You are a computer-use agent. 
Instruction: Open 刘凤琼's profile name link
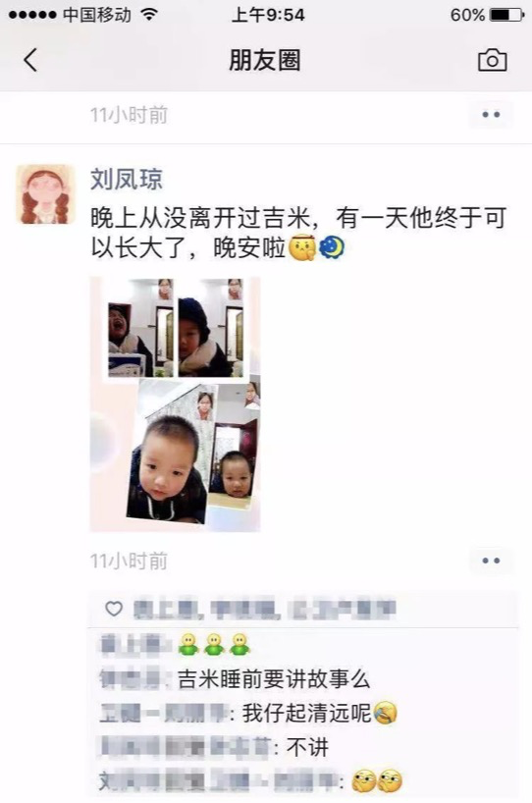pos(127,179)
